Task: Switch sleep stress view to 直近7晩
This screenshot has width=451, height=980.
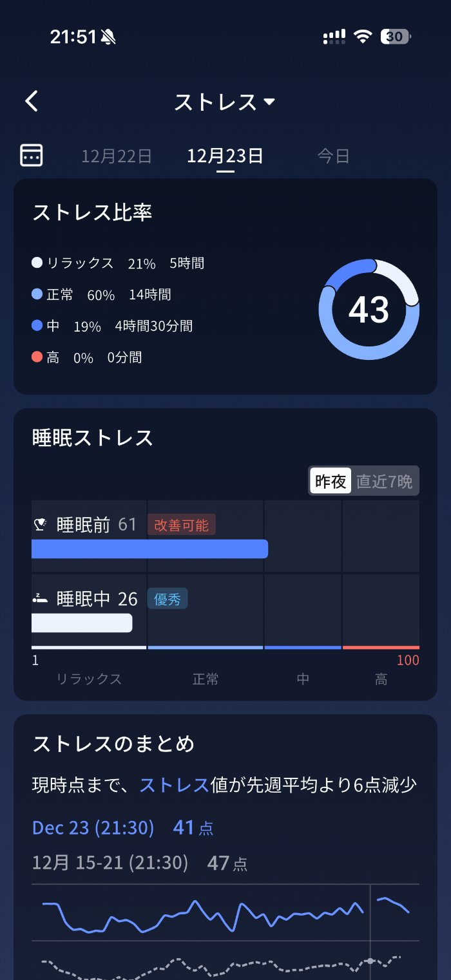Action: [x=385, y=481]
